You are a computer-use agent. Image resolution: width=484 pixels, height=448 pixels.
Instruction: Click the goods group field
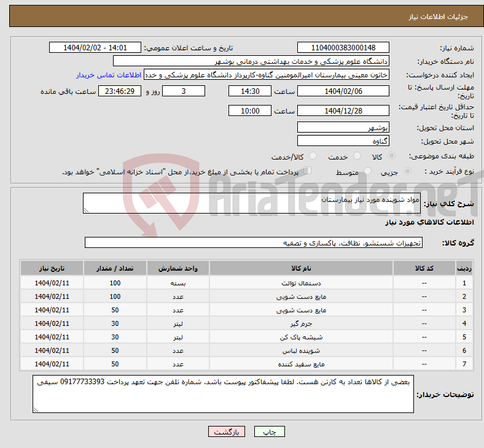[254, 242]
